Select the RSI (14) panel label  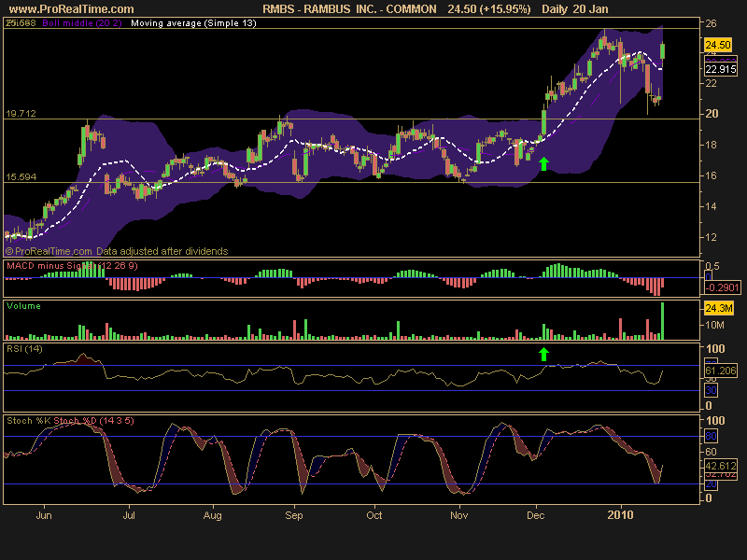(x=24, y=348)
